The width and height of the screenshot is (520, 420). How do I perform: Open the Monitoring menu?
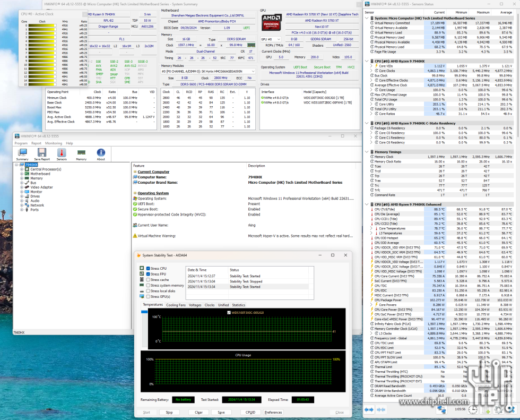(x=54, y=143)
